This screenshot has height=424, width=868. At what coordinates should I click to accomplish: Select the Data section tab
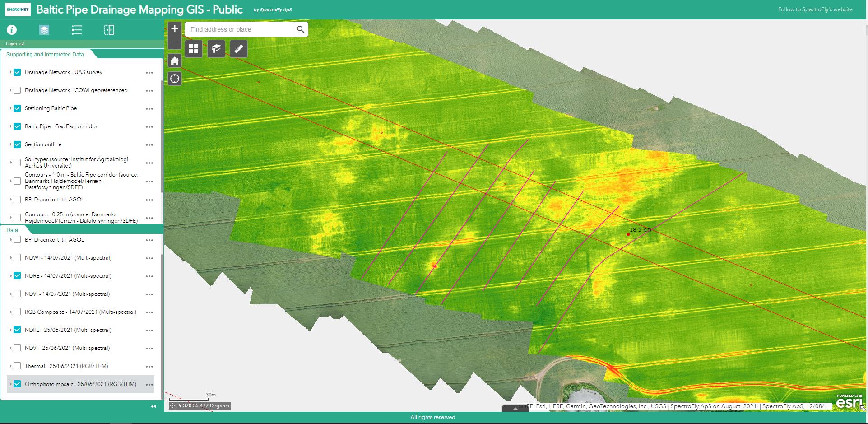coord(12,230)
